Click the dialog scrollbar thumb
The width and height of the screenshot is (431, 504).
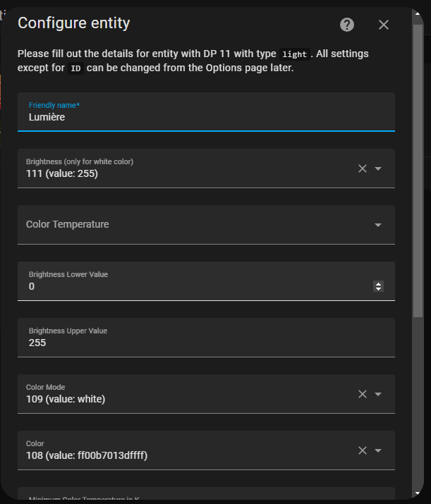pyautogui.click(x=418, y=171)
